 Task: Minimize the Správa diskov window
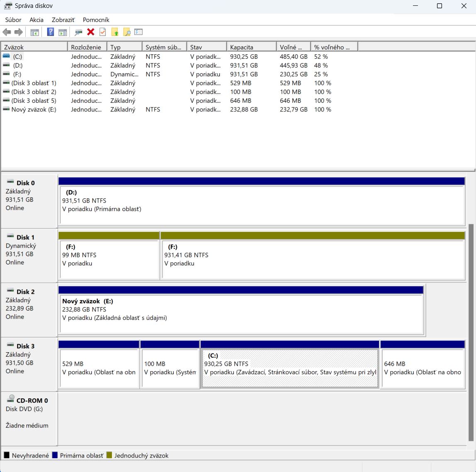pos(415,6)
